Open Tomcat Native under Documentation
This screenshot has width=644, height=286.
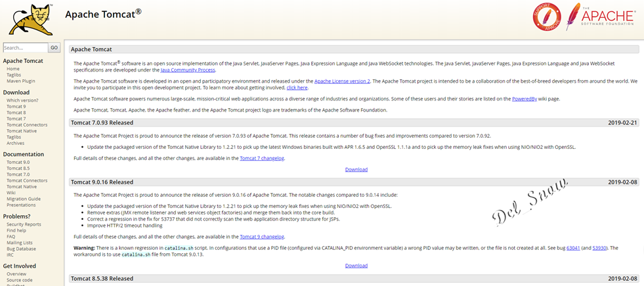tap(22, 187)
